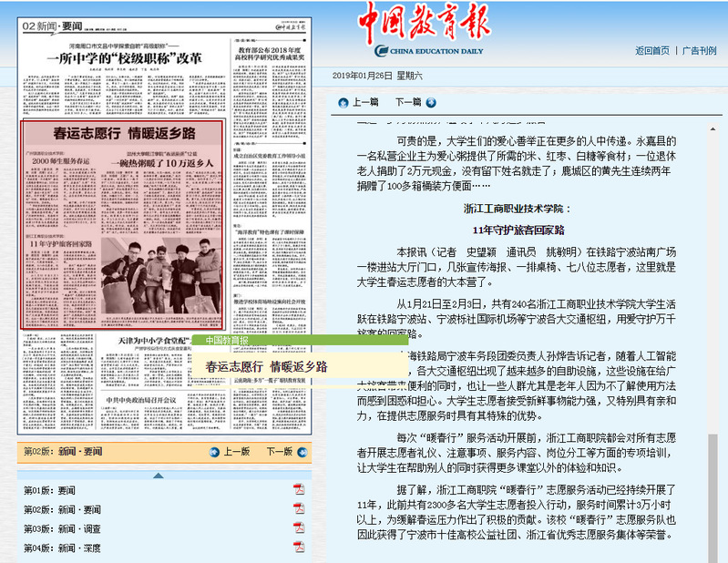
Task: Click the 上一篇 previous article arrow icon
Action: [x=343, y=102]
